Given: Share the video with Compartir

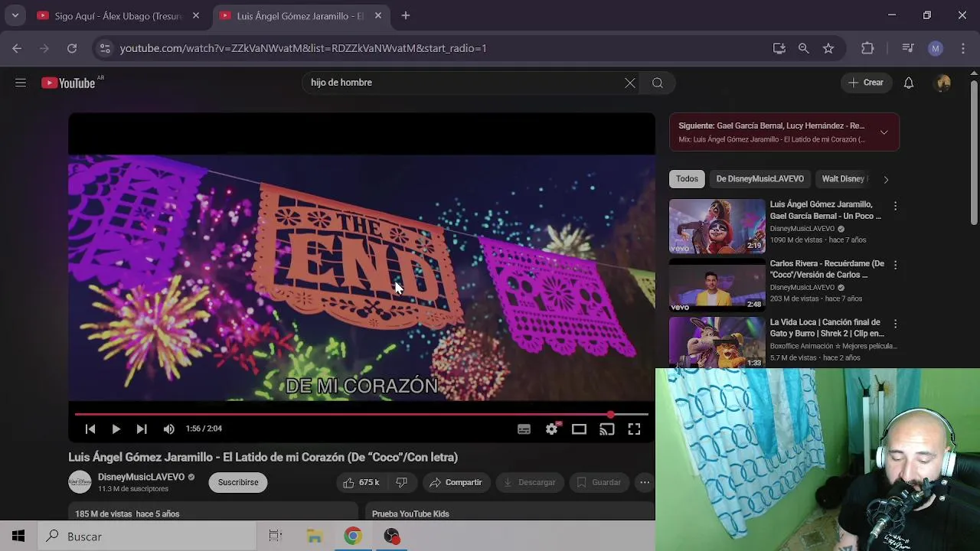Looking at the screenshot, I should (x=456, y=482).
